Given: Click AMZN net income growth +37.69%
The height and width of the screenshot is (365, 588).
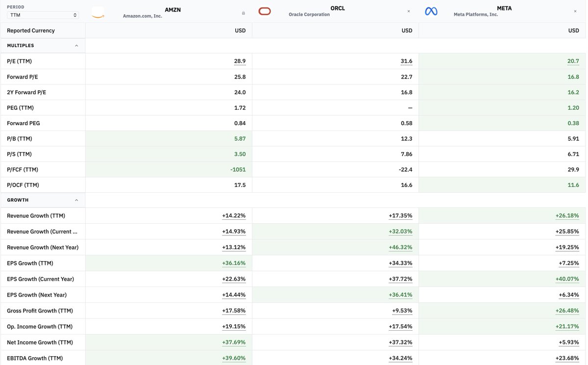Looking at the screenshot, I should click(x=234, y=342).
